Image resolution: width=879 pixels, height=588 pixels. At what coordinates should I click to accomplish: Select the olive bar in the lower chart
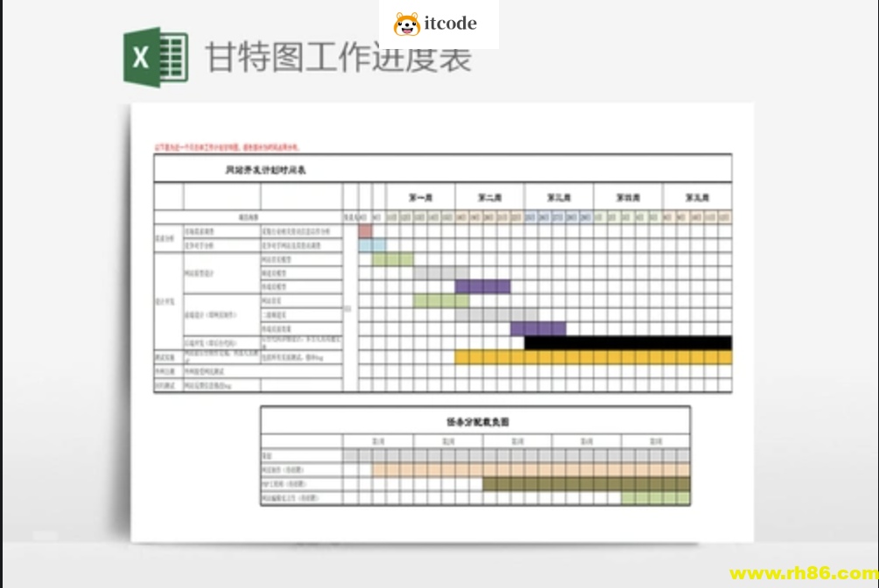586,484
